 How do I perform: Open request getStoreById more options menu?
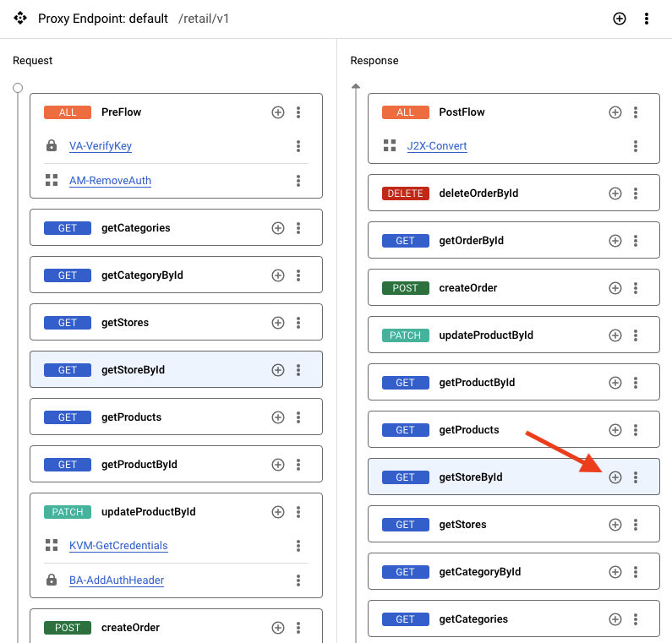[x=298, y=370]
